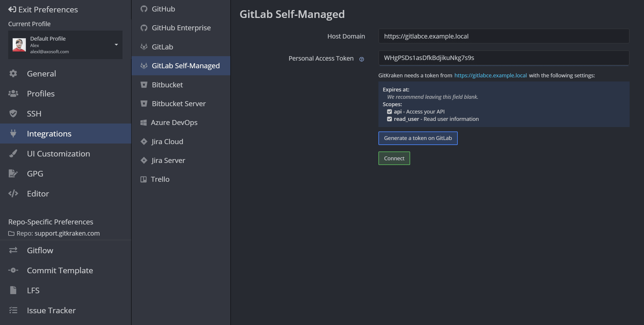Select the GitHub Enterprise integration
The width and height of the screenshot is (644, 325).
pyautogui.click(x=181, y=28)
